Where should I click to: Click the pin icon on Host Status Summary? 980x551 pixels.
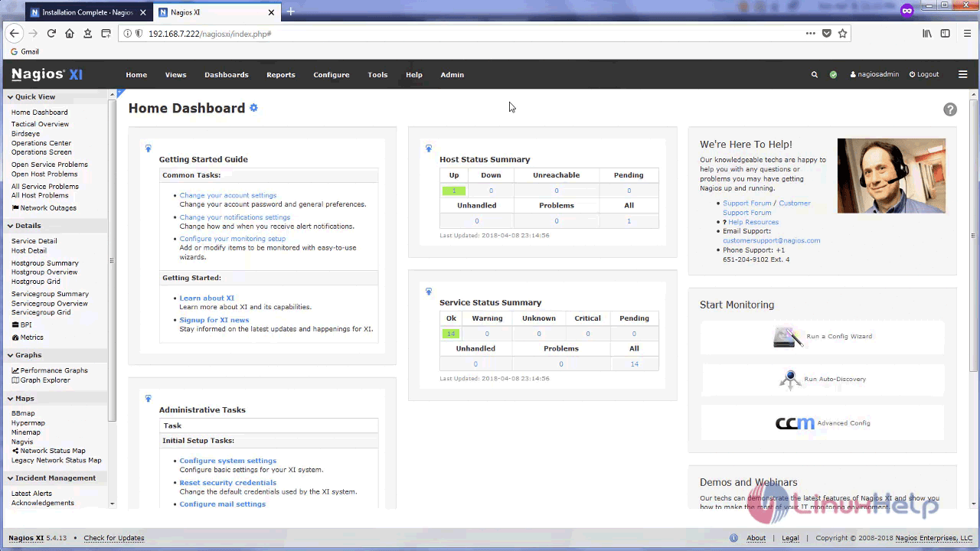[429, 148]
